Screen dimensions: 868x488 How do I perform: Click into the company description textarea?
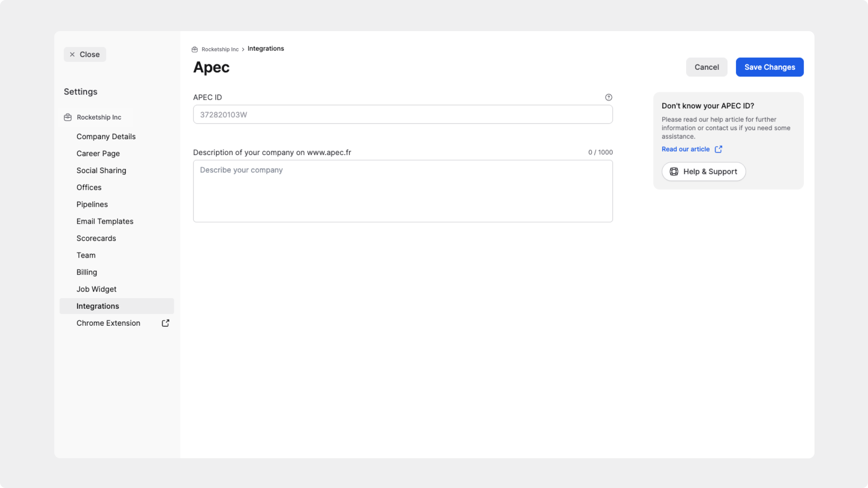402,191
